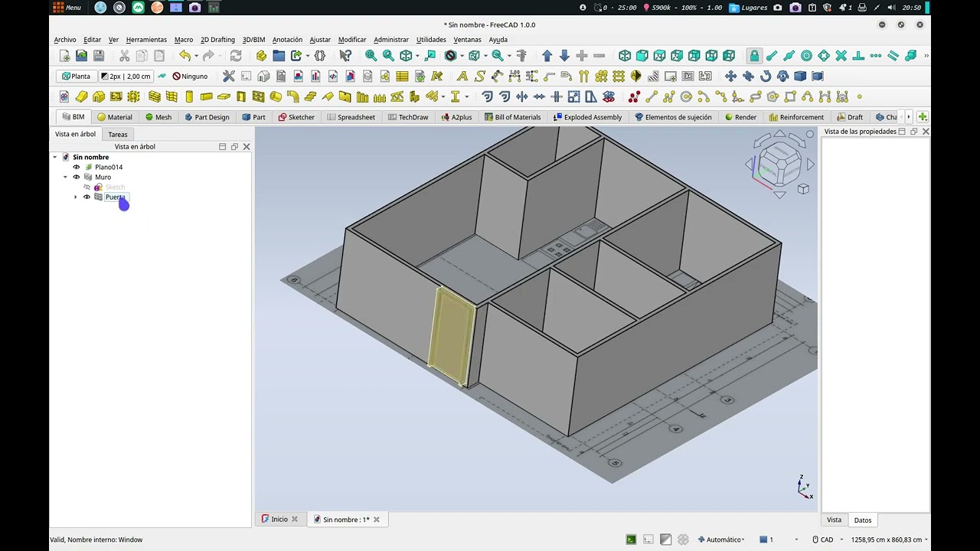Open the Archivo menu

65,40
